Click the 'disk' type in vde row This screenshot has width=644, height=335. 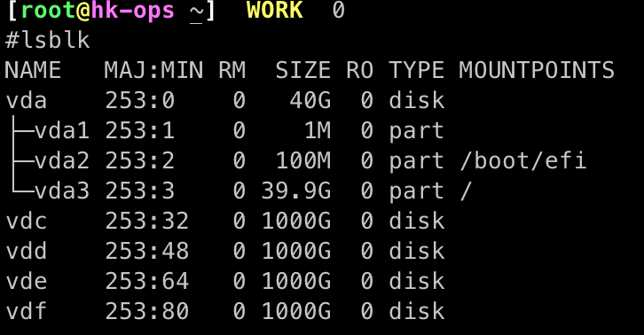point(416,281)
